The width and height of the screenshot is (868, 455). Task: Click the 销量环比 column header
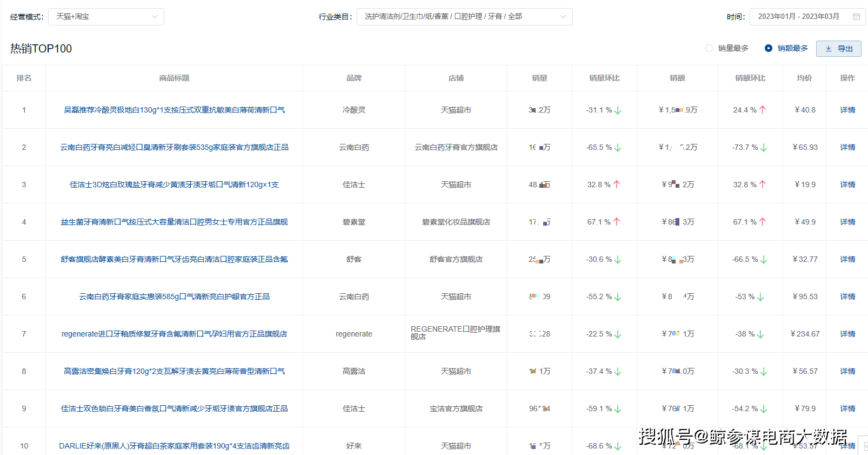tap(604, 78)
